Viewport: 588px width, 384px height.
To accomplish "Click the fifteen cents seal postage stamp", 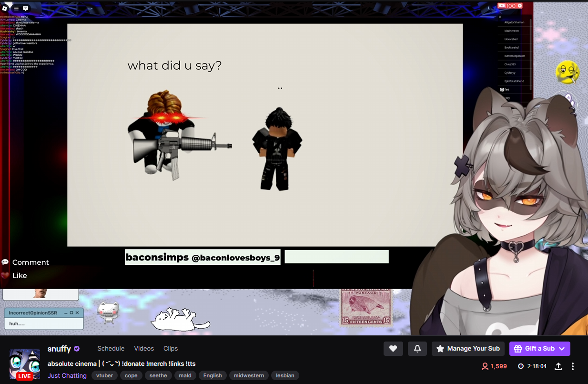I will click(366, 307).
